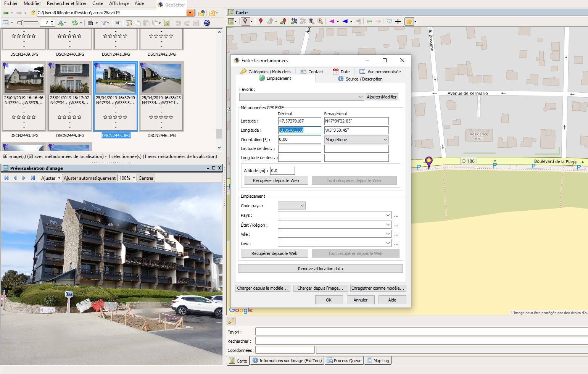This screenshot has width=588, height=374.
Task: Click 'Remove all location data' button
Action: [320, 269]
